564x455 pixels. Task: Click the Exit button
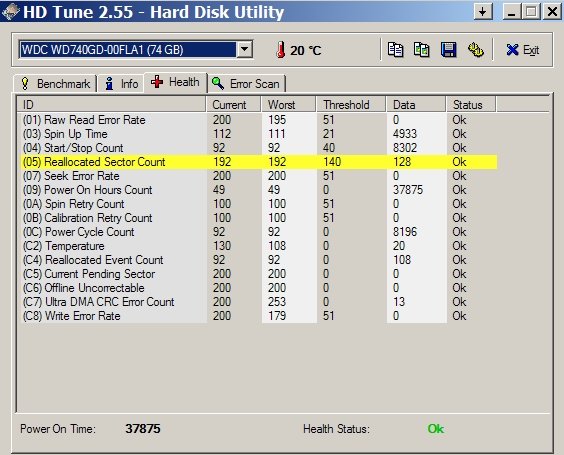pos(522,50)
